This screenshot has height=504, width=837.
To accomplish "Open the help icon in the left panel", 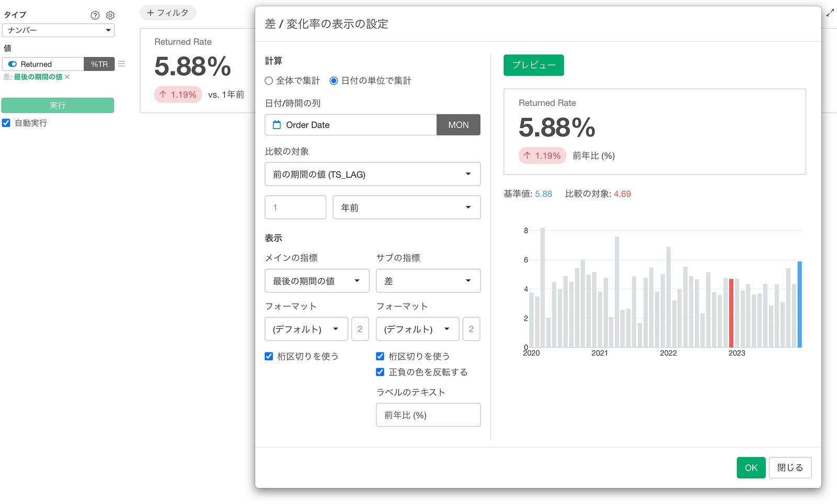I will tap(95, 15).
